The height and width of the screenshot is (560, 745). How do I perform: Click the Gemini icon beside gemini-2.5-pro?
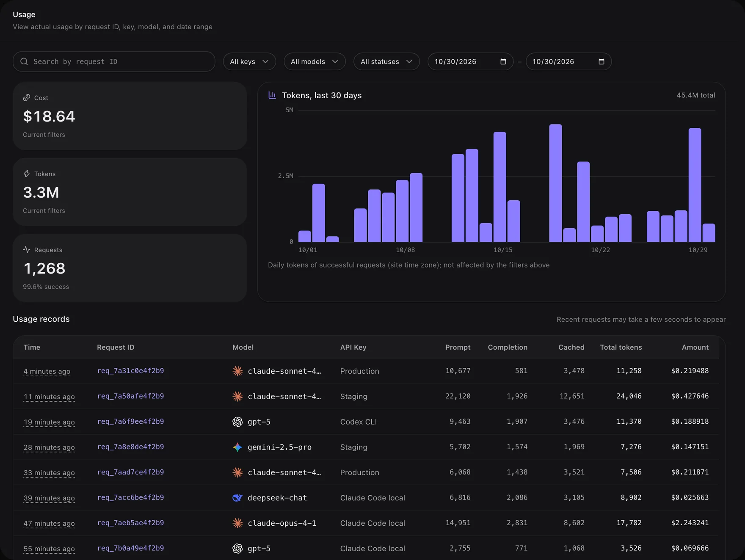(x=237, y=447)
